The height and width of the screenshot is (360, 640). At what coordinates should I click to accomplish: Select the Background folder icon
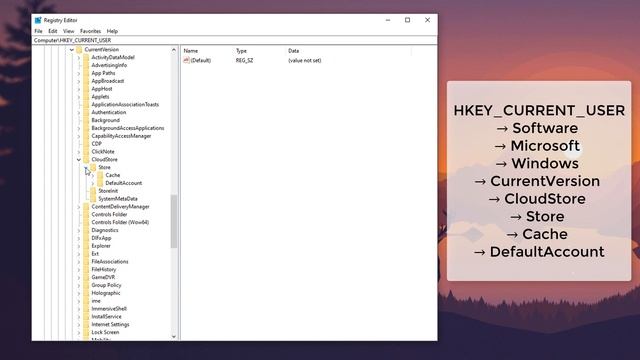[86, 120]
